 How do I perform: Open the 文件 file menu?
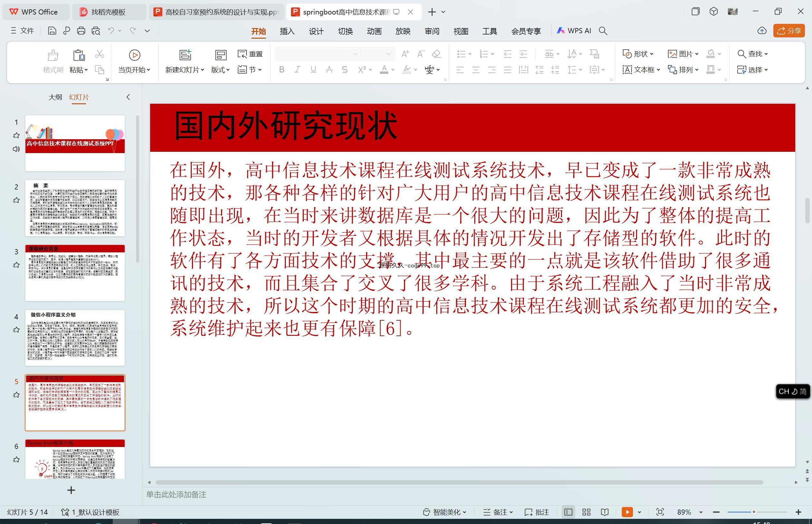click(22, 31)
